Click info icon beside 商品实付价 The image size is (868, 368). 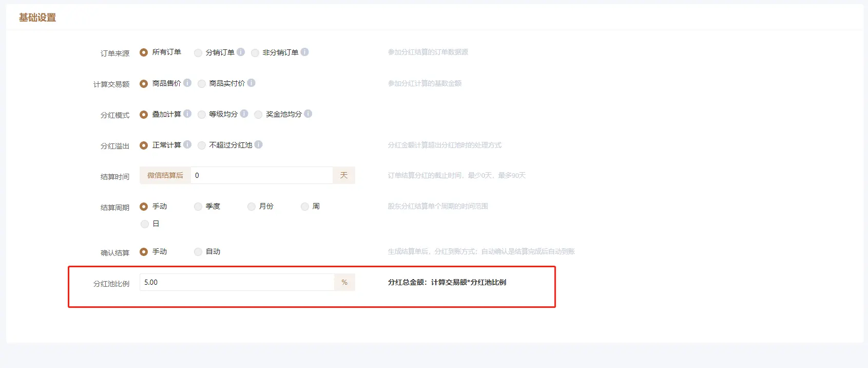tap(251, 83)
